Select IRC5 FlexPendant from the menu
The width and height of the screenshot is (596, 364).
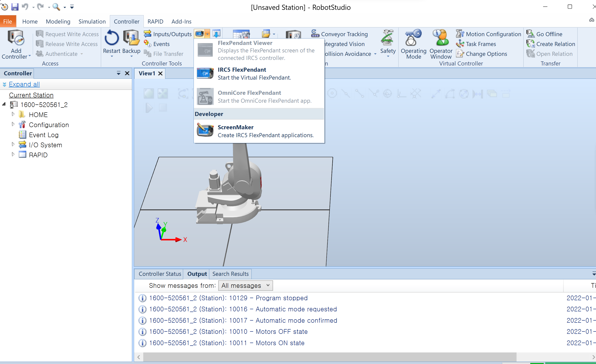[x=259, y=73]
